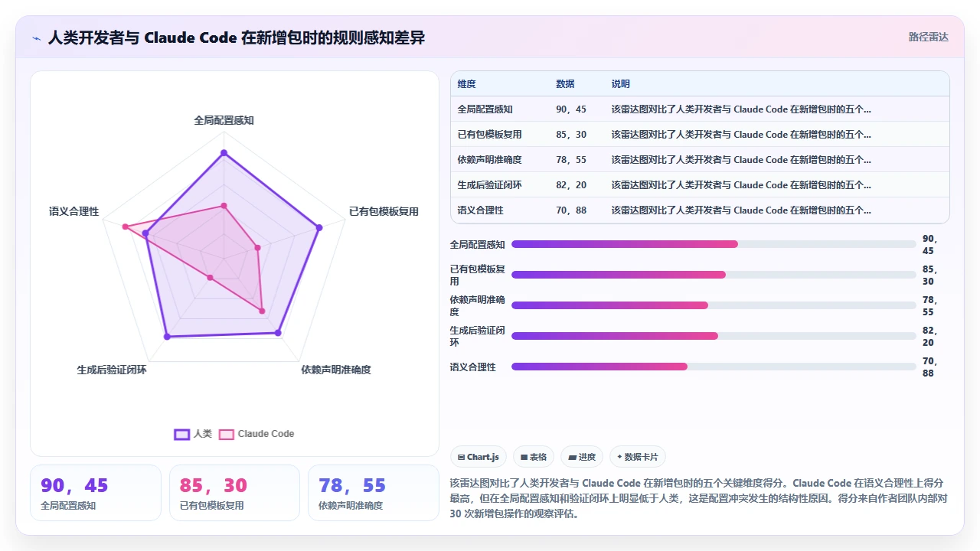
Task: Click the 85，30 value in the table
Action: 571,135
